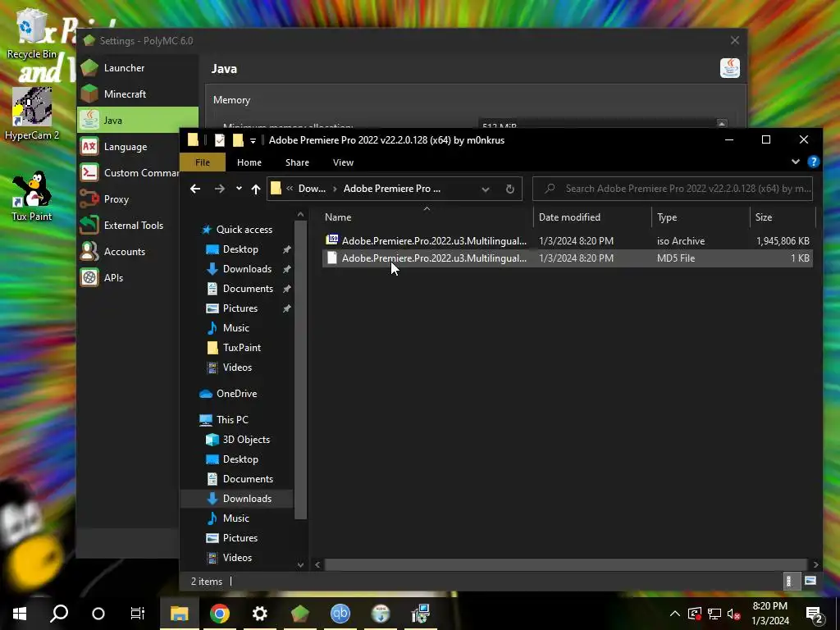Show hidden system tray icons
This screenshot has height=630, width=840.
(674, 614)
